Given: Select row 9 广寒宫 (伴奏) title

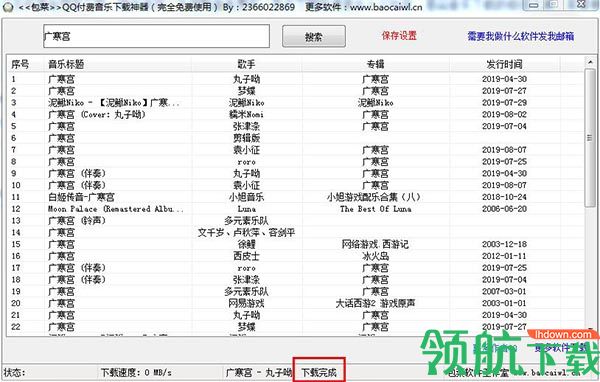Looking at the screenshot, I should pos(77,173).
